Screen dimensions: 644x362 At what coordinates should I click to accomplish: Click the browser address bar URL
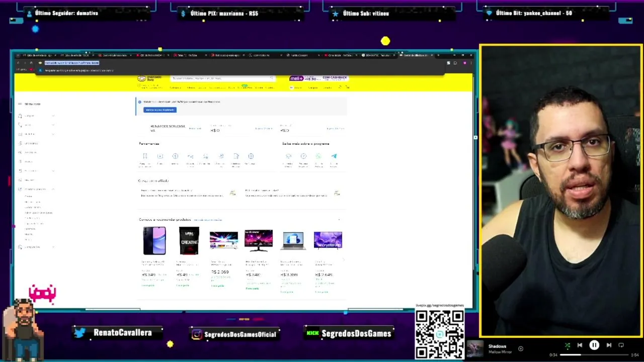[x=72, y=63]
